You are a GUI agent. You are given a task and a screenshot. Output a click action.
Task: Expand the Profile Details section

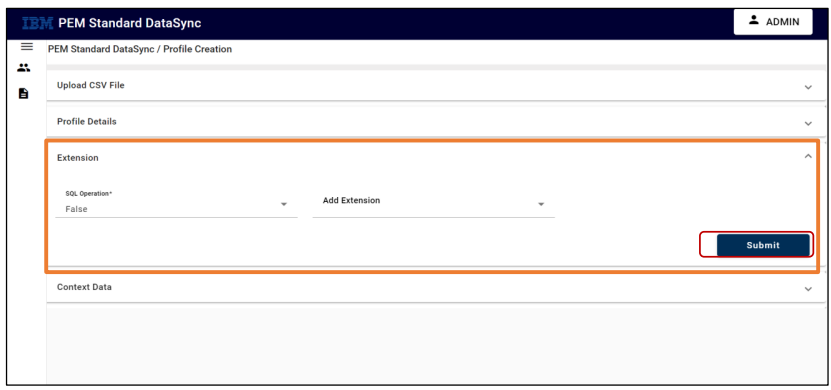tap(808, 123)
